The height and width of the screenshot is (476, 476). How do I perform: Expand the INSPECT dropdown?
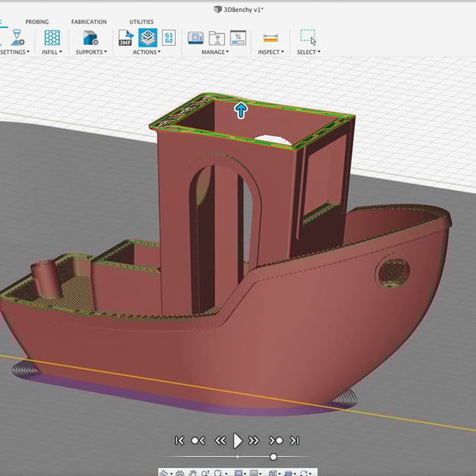[x=271, y=52]
